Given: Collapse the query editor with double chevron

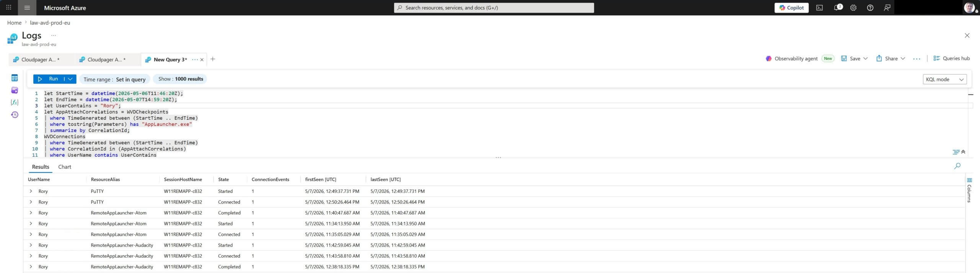Looking at the screenshot, I should (x=963, y=152).
